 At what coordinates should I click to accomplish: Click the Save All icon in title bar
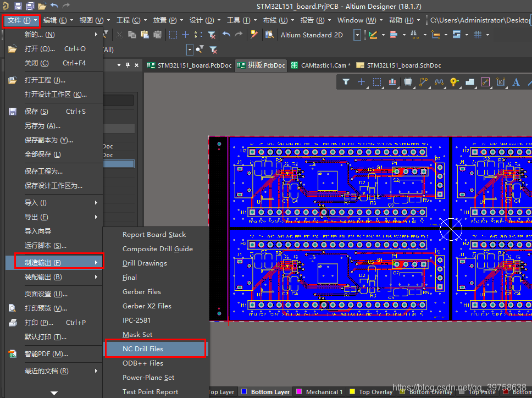[30, 5]
